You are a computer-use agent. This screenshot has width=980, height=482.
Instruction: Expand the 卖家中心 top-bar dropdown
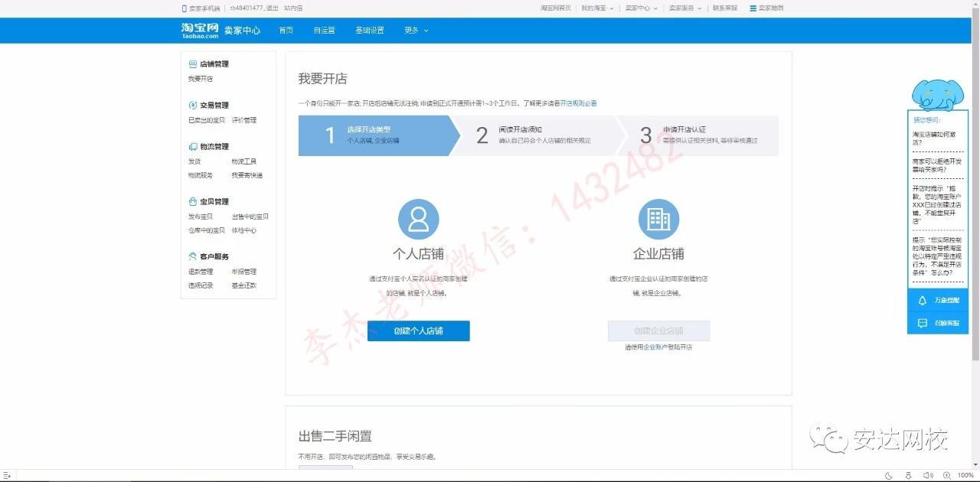pos(642,8)
